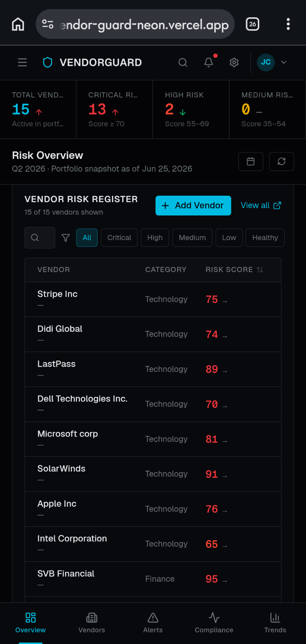Click the Add Vendor button
Image resolution: width=306 pixels, height=644 pixels.
coord(193,206)
